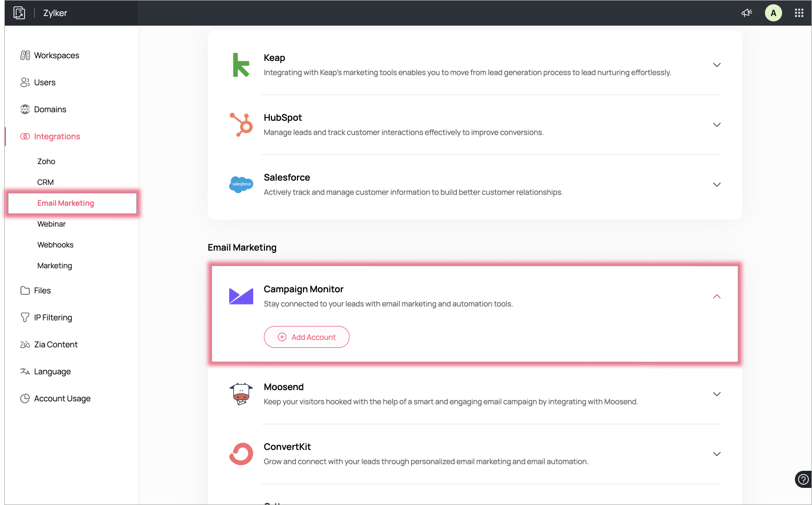Click the Email Marketing section heading
Viewport: 812px width, 505px height.
coord(242,247)
